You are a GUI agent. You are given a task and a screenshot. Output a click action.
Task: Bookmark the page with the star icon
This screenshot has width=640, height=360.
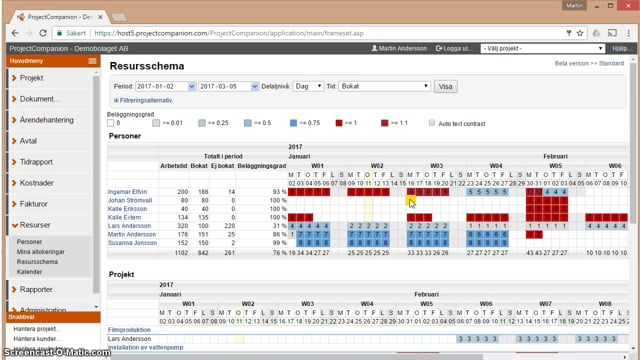pos(580,33)
